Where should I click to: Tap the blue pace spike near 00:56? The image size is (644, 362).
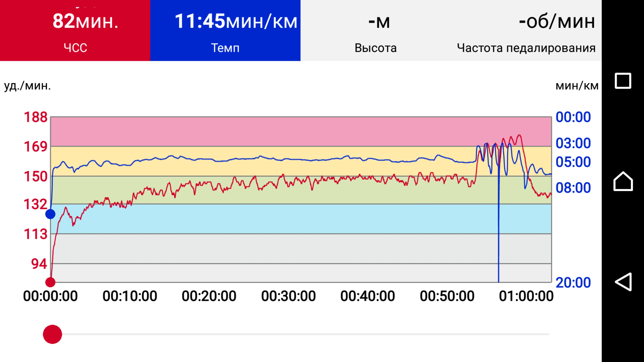pyautogui.click(x=498, y=237)
